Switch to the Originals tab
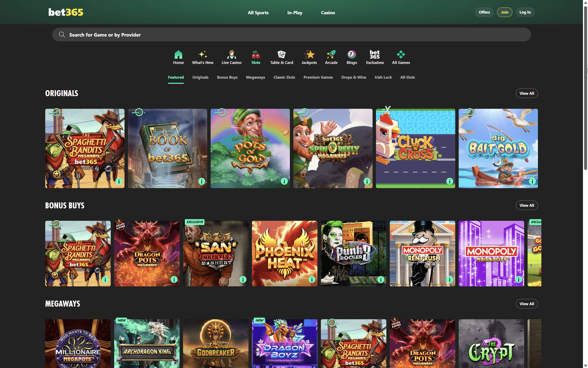 click(x=201, y=77)
